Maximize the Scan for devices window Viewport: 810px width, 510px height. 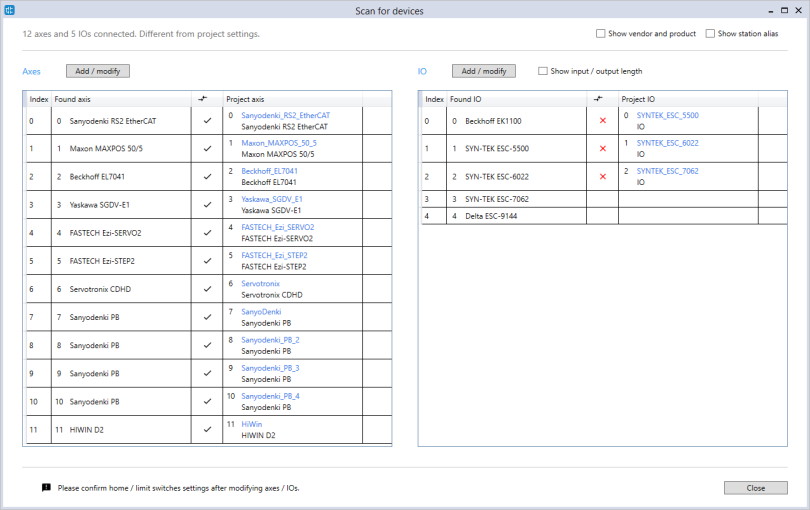784,10
